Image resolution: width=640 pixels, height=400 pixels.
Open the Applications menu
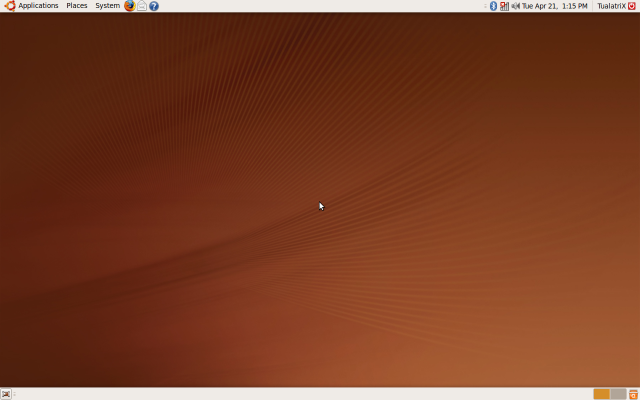(x=38, y=6)
